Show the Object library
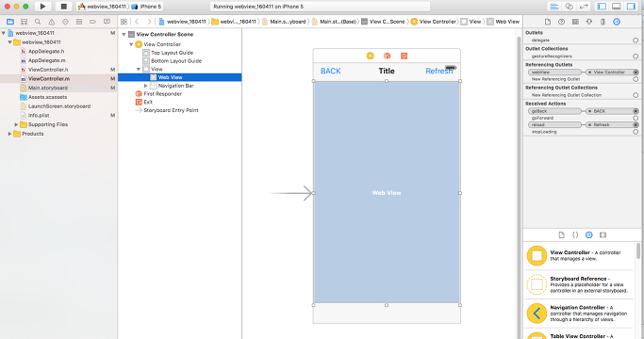644x339 pixels. coord(589,235)
